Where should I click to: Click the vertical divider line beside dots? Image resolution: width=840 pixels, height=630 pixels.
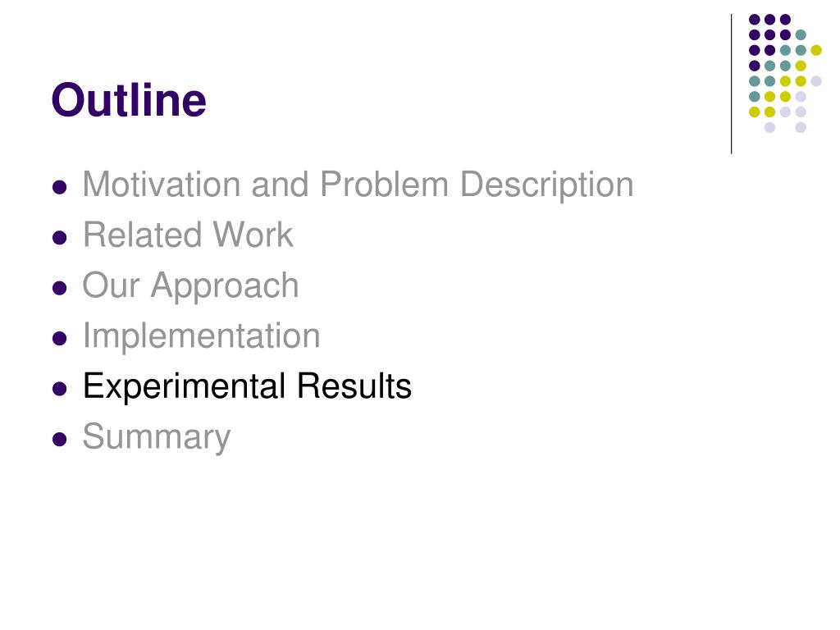(731, 84)
